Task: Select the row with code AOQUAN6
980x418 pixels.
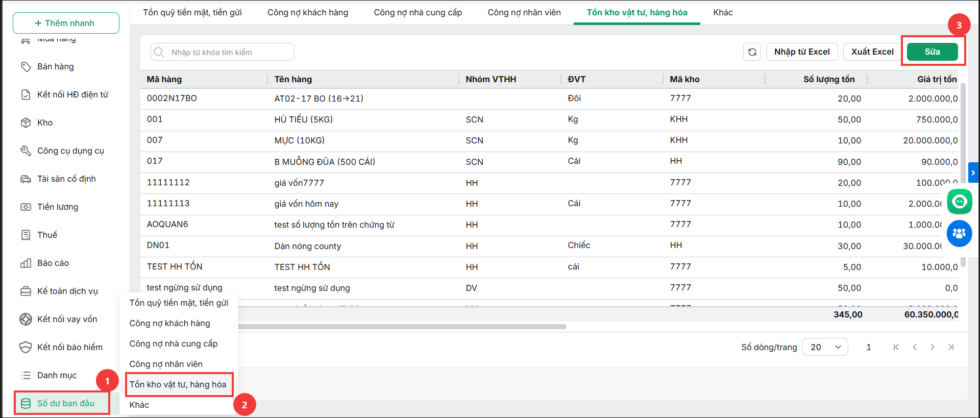Action: point(550,225)
